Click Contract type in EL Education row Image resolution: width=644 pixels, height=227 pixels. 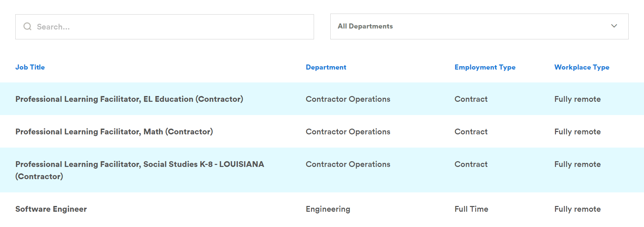click(471, 99)
